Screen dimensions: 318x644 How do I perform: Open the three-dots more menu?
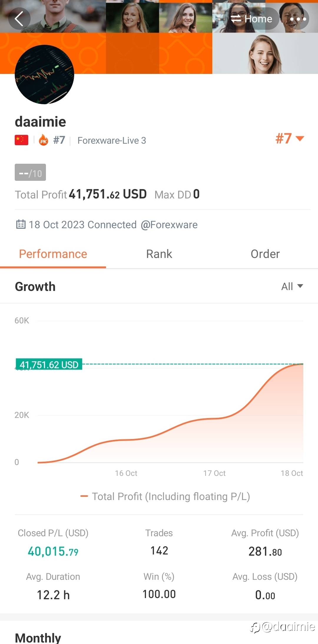tap(298, 19)
